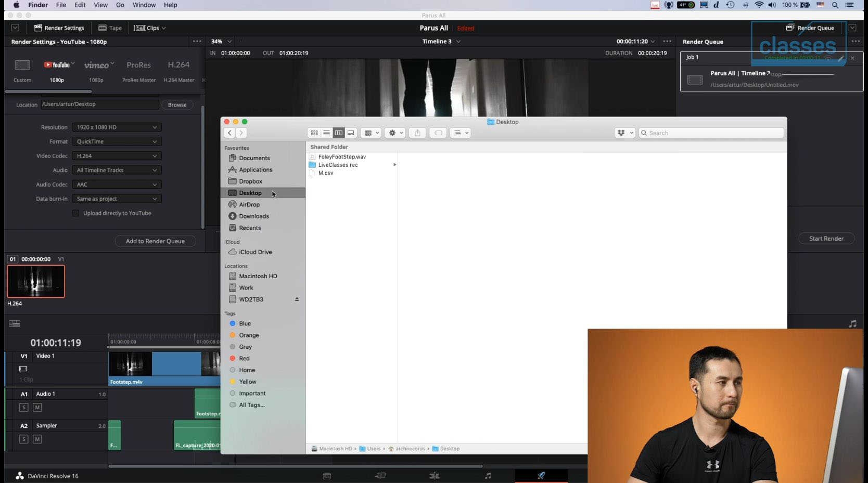
Task: Open the File menu
Action: coord(61,5)
